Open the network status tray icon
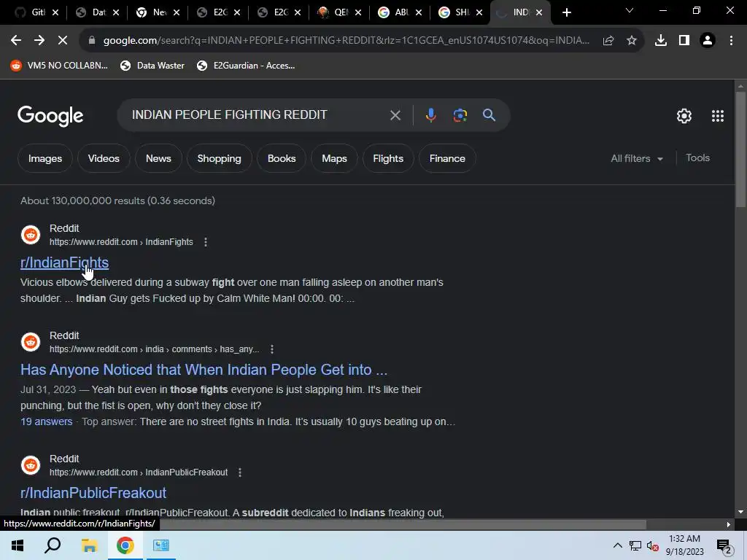 coord(635,545)
